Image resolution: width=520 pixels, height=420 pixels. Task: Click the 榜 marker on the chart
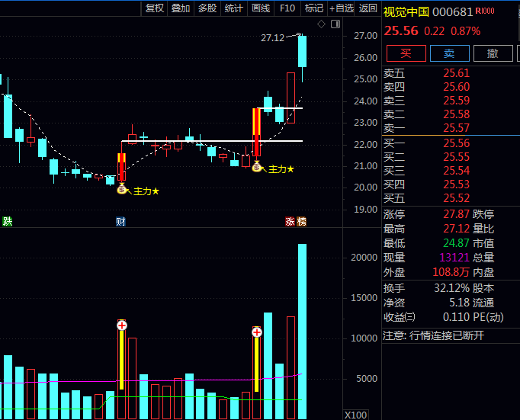pyautogui.click(x=301, y=221)
